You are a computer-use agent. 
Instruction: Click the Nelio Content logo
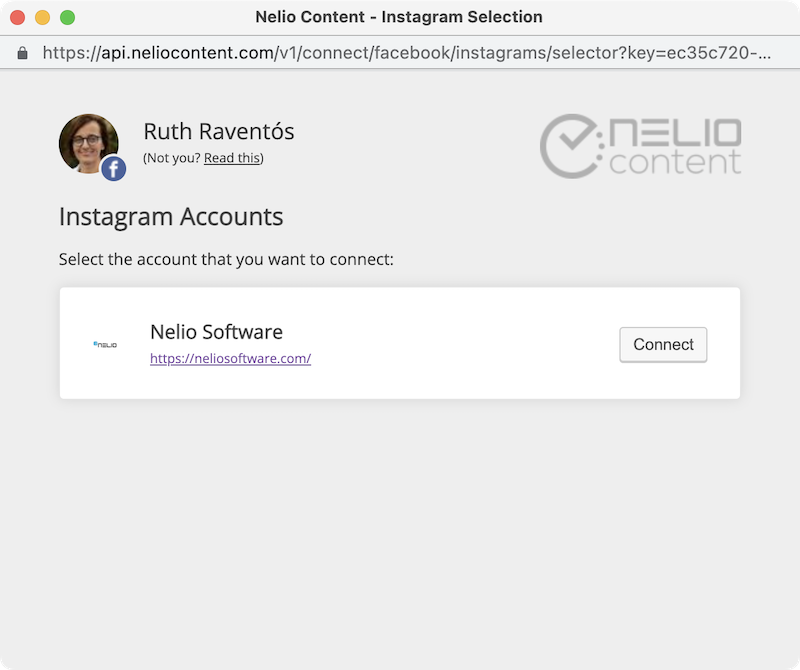coord(640,146)
